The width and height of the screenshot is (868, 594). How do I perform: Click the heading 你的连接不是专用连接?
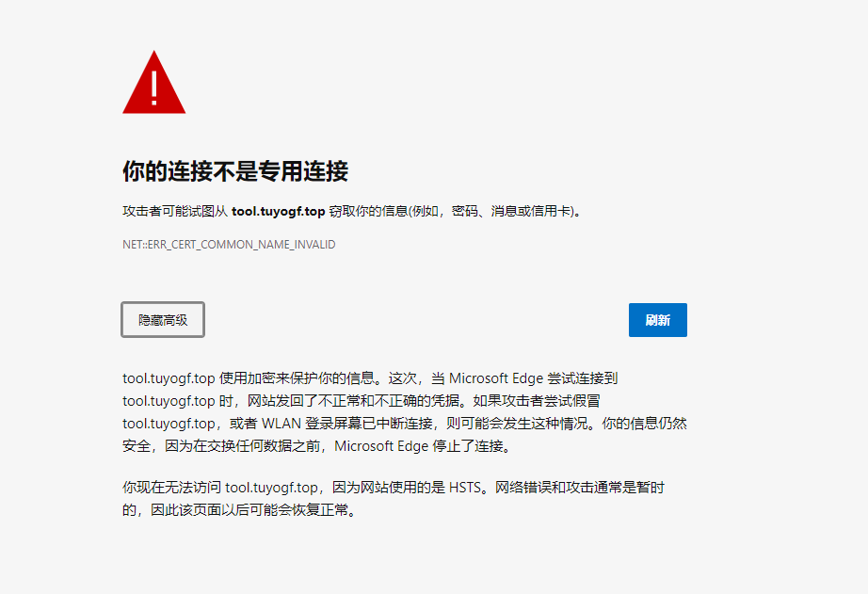pos(235,170)
